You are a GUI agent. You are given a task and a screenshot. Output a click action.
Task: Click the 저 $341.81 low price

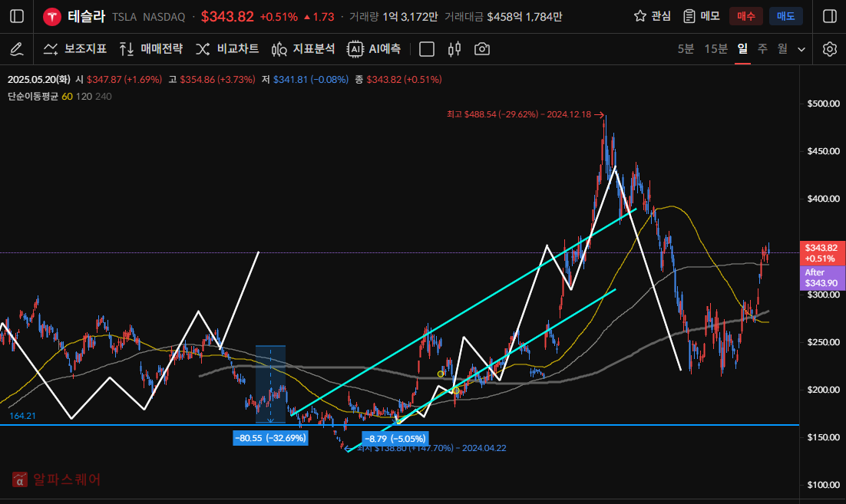pos(305,79)
